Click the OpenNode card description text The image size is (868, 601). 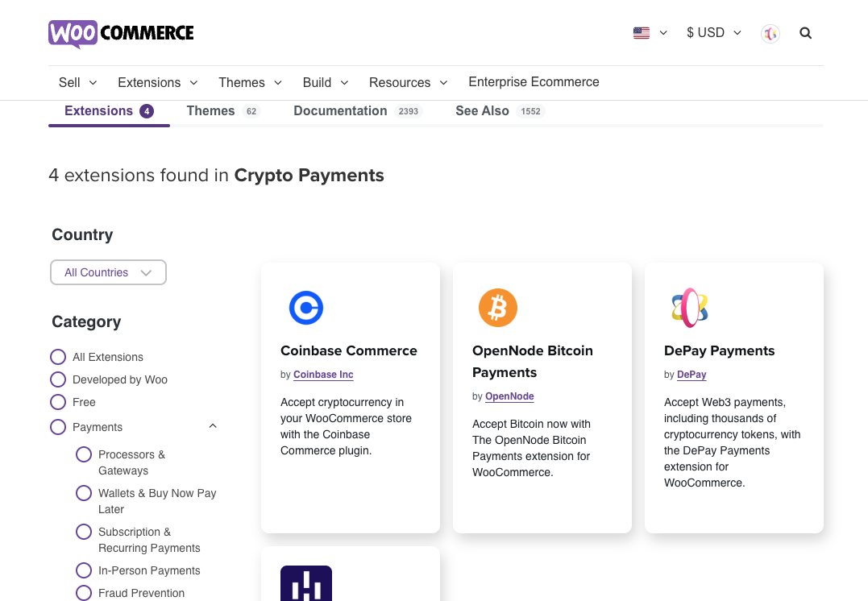coord(531,448)
